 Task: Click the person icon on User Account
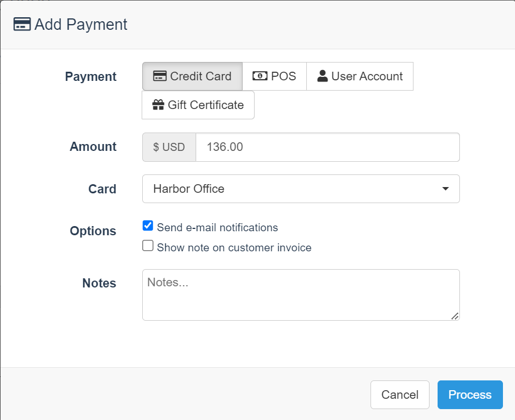pos(322,75)
